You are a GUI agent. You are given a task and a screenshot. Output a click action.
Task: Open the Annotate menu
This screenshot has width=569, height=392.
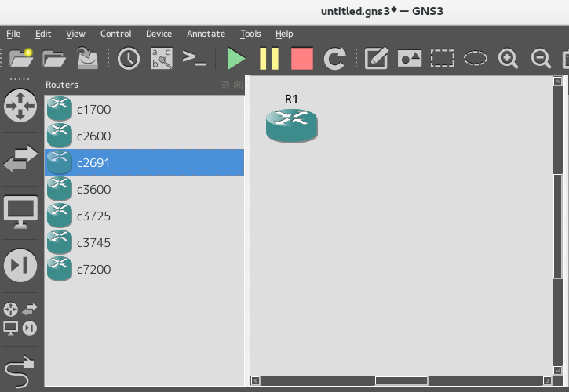click(x=206, y=34)
